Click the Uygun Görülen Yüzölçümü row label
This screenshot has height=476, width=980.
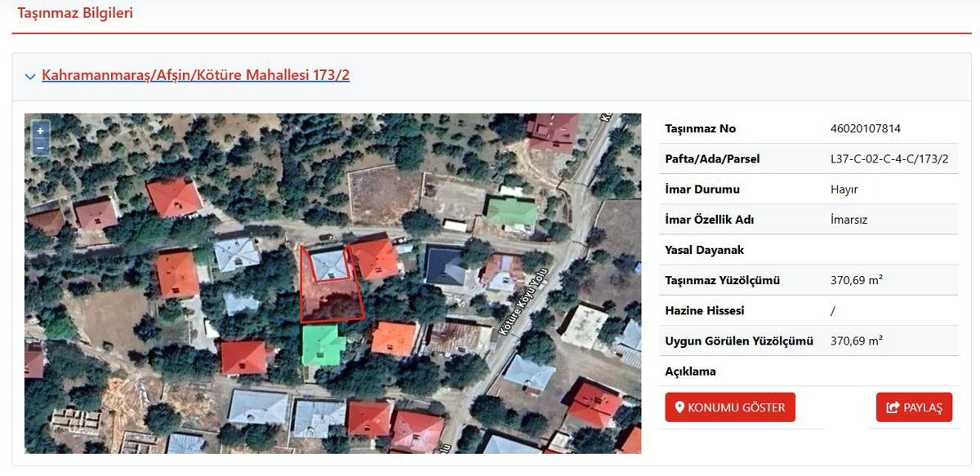pos(739,340)
